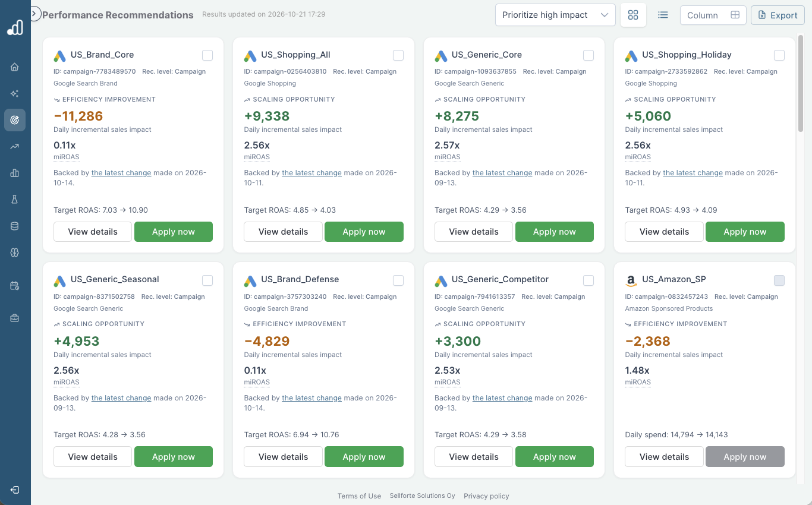The height and width of the screenshot is (505, 812).
Task: Open the Prioritize high impact dropdown
Action: click(555, 15)
